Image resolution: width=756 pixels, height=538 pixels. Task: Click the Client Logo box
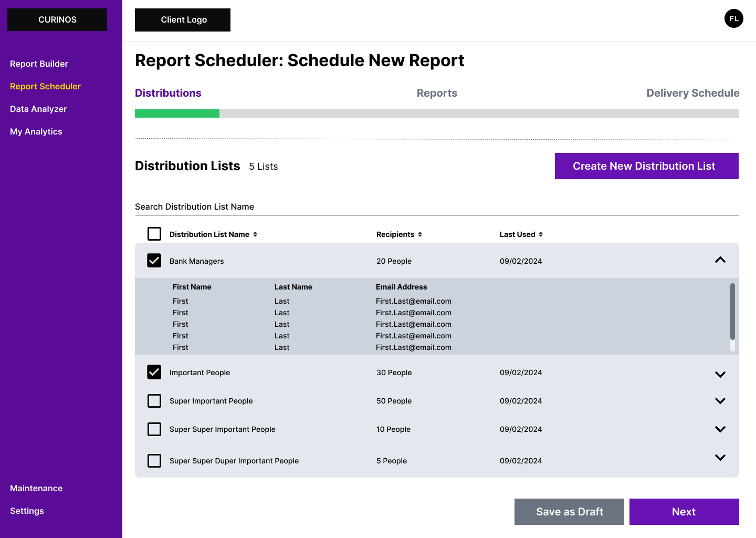point(183,20)
